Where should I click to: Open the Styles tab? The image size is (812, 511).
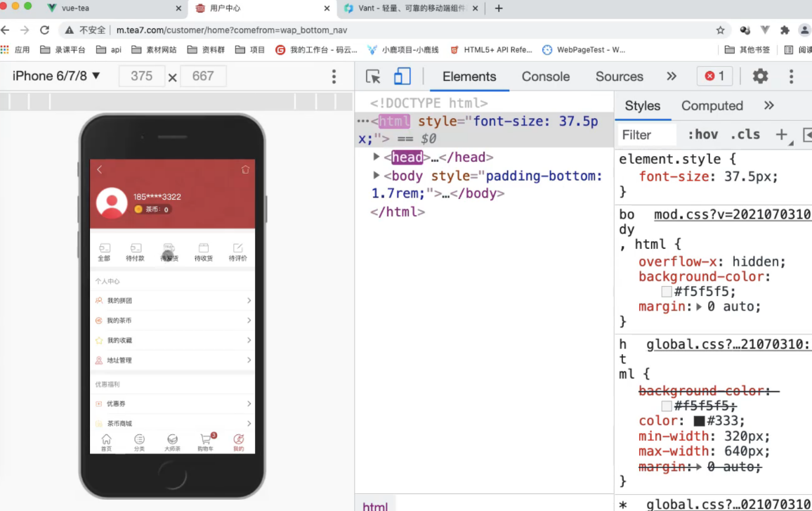tap(643, 105)
